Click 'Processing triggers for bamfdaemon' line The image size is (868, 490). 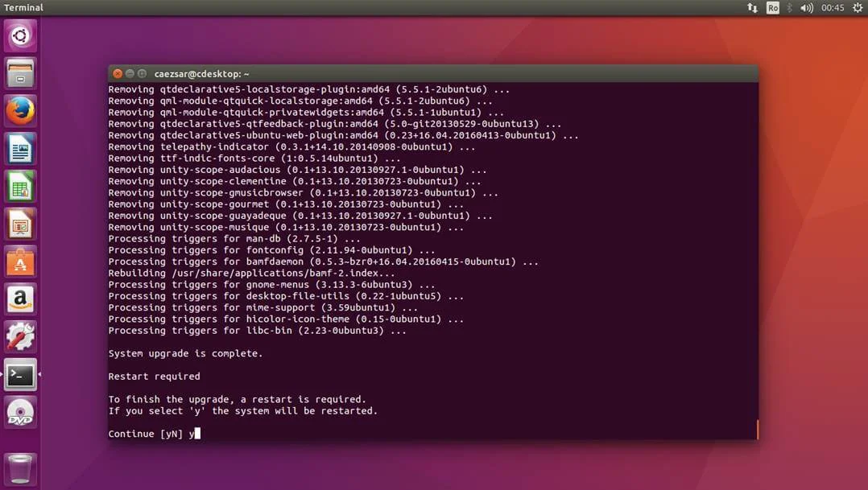[324, 261]
